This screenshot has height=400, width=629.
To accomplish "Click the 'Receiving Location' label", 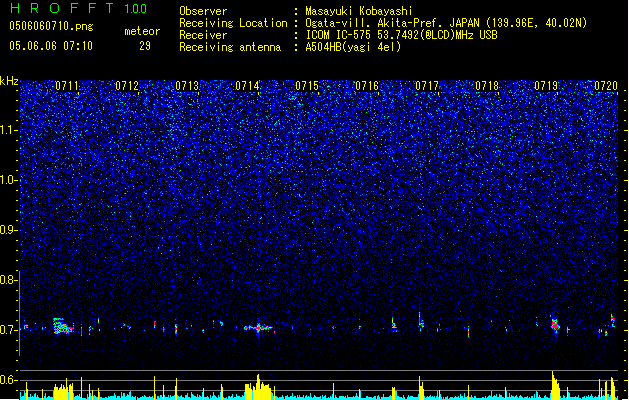I will (233, 23).
